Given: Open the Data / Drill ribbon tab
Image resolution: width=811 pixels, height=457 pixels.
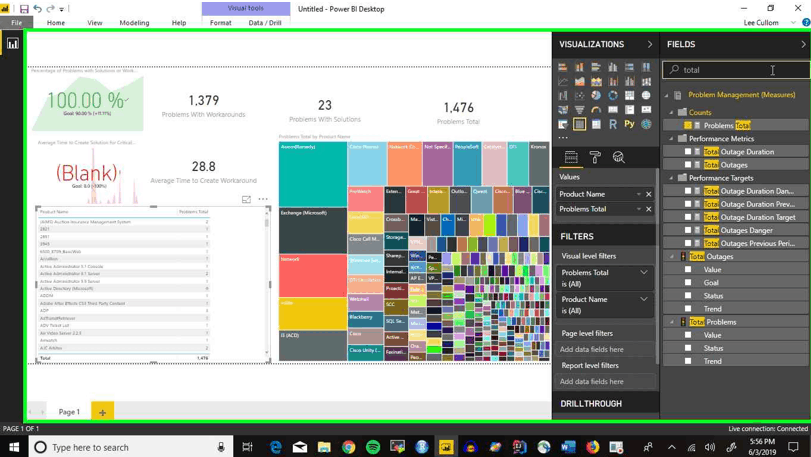Looking at the screenshot, I should pyautogui.click(x=265, y=23).
